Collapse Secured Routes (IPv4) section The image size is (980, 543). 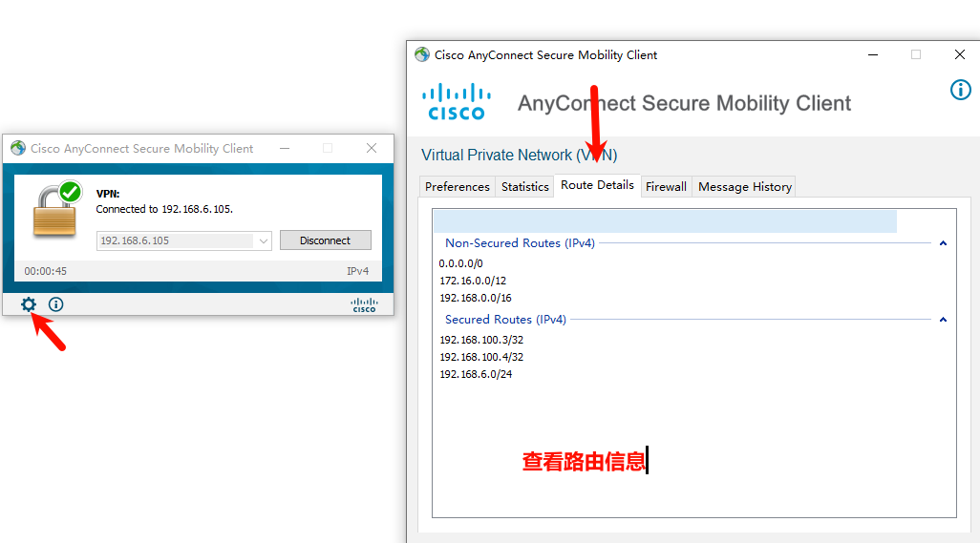pos(943,320)
